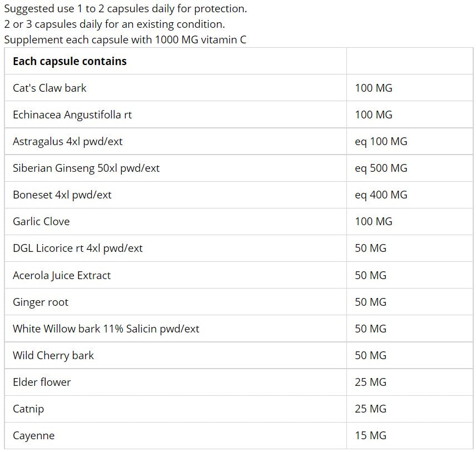Image resolution: width=476 pixels, height=452 pixels.
Task: Click the Elder flower ingredient cell
Action: click(x=42, y=382)
